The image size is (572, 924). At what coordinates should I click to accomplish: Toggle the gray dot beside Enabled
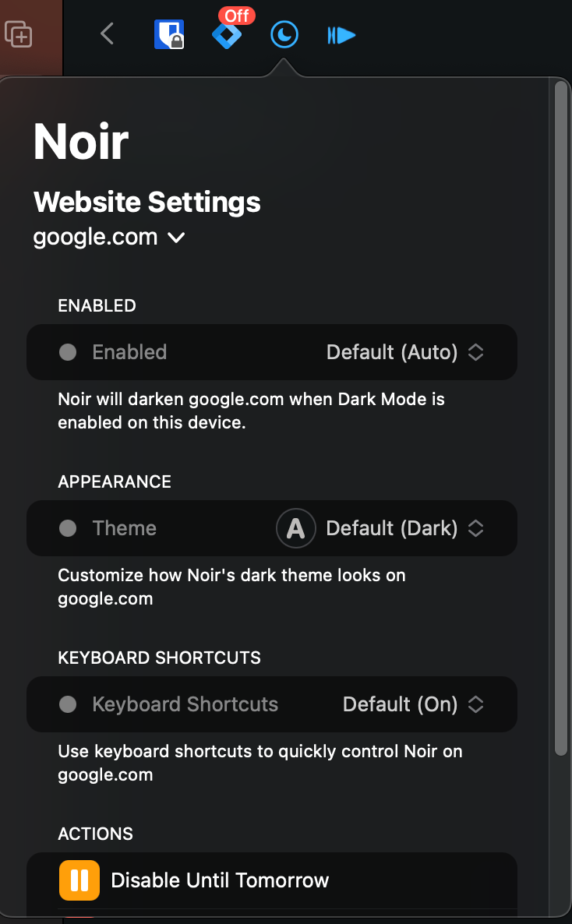pyautogui.click(x=68, y=352)
